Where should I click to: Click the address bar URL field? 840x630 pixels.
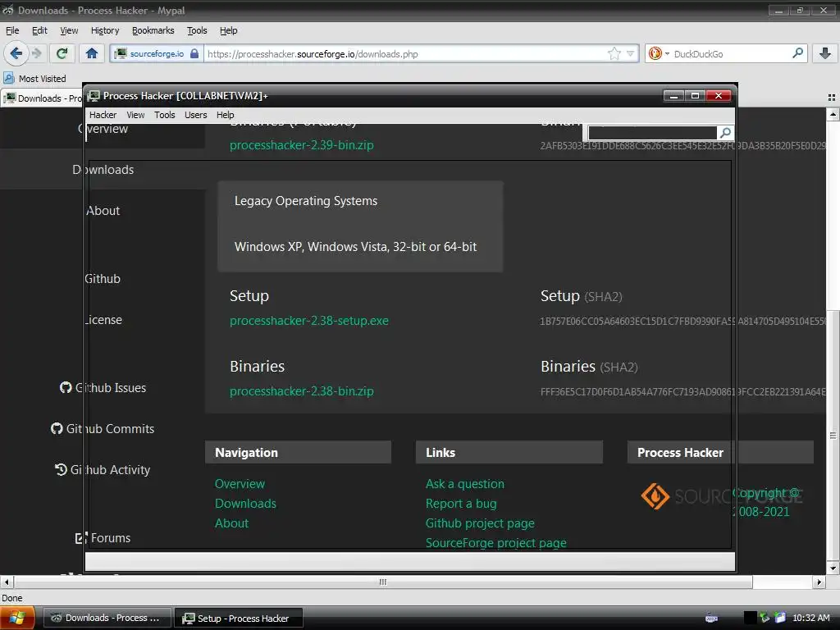coord(406,53)
